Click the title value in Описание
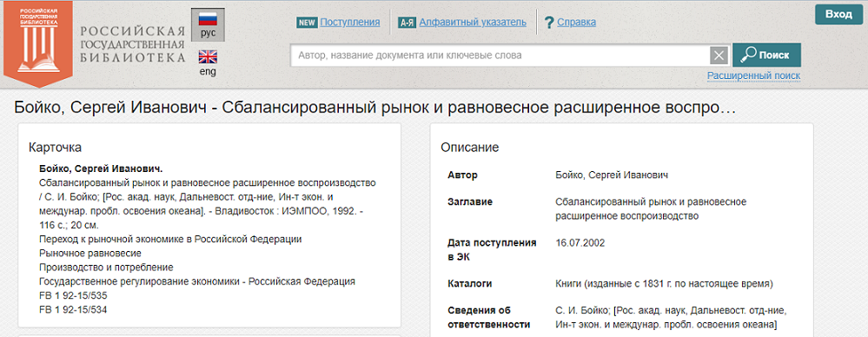This screenshot has height=337, width=868. [x=651, y=208]
